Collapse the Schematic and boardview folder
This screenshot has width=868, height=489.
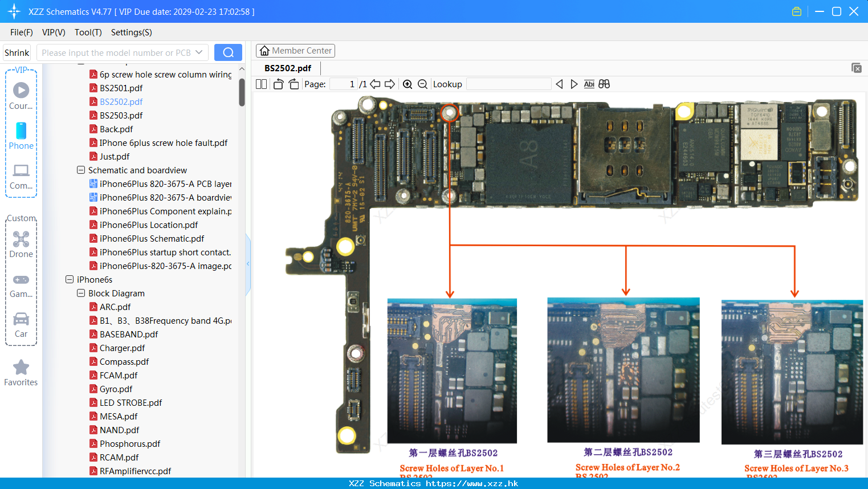point(81,170)
